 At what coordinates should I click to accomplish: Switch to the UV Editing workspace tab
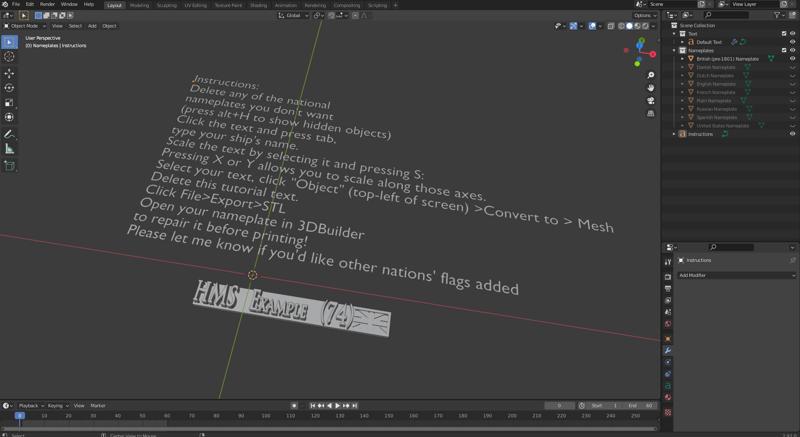coord(195,5)
